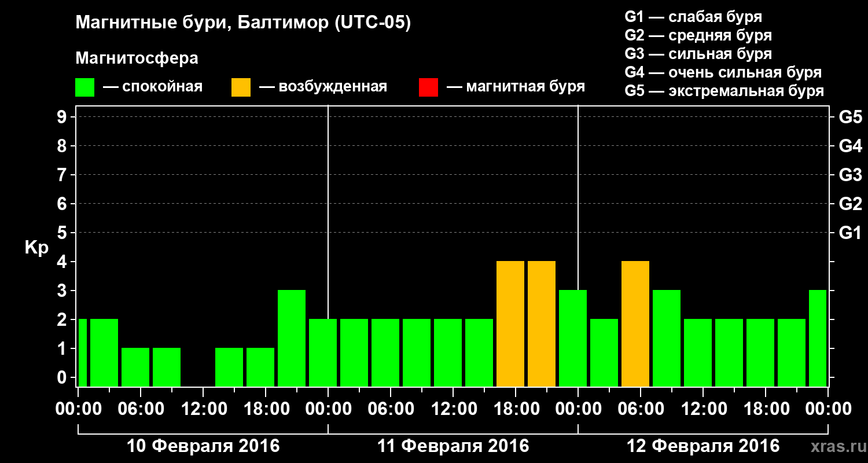The height and width of the screenshot is (463, 868).
Task: Click the narrow green Kp 3 bar at chart's right edge
Action: 818,339
